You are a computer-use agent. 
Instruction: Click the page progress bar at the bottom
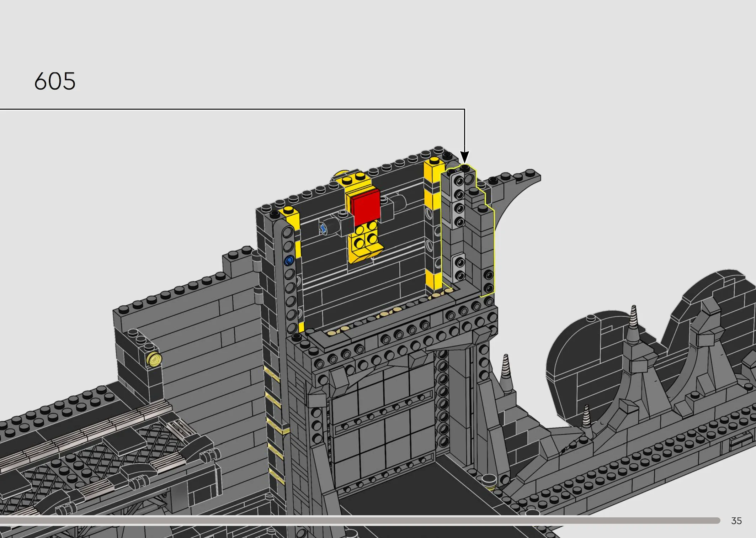point(360,521)
